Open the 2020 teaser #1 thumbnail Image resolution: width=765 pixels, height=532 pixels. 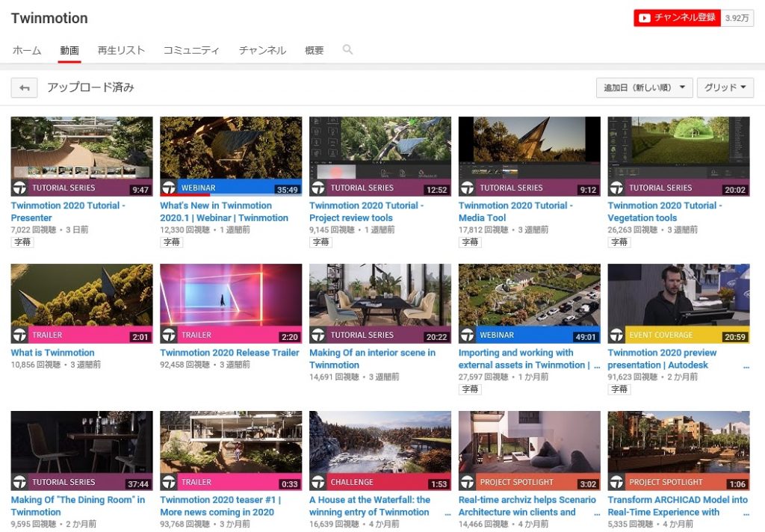231,451
